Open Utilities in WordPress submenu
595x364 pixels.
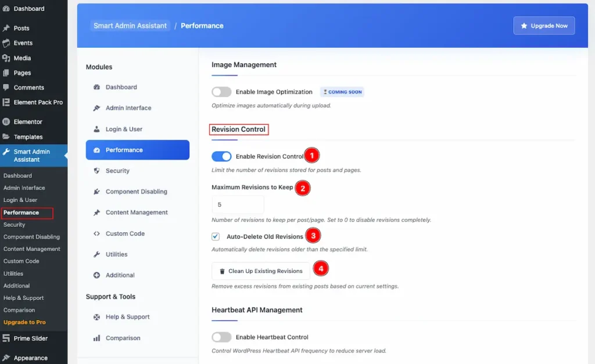pos(13,274)
